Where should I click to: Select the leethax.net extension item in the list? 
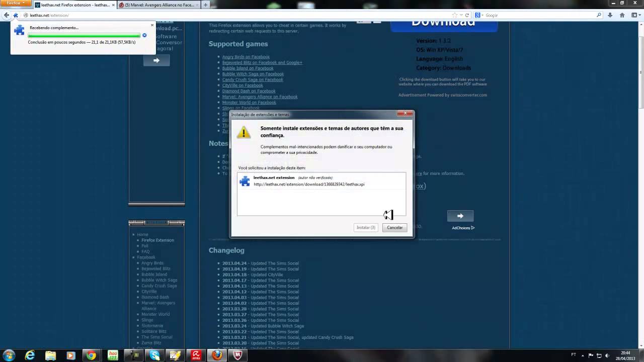pyautogui.click(x=321, y=181)
